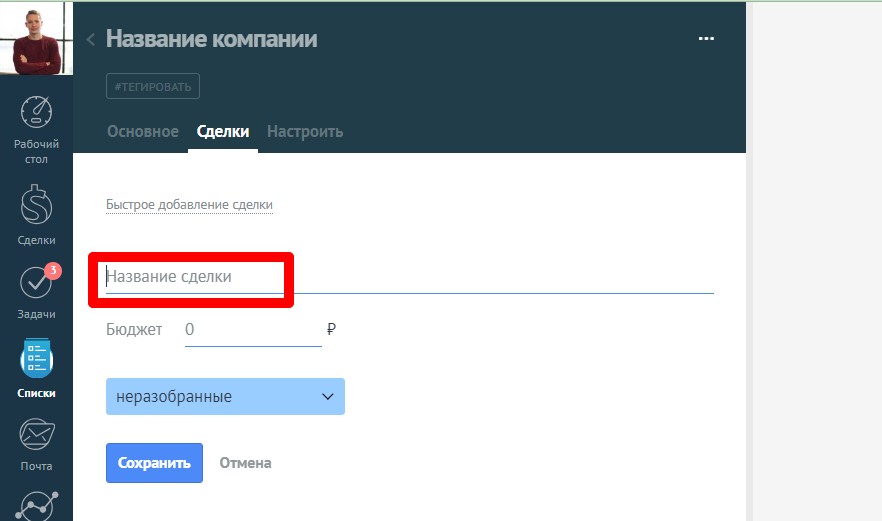The height and width of the screenshot is (521, 882).
Task: Click the user profile photo
Action: pos(37,38)
